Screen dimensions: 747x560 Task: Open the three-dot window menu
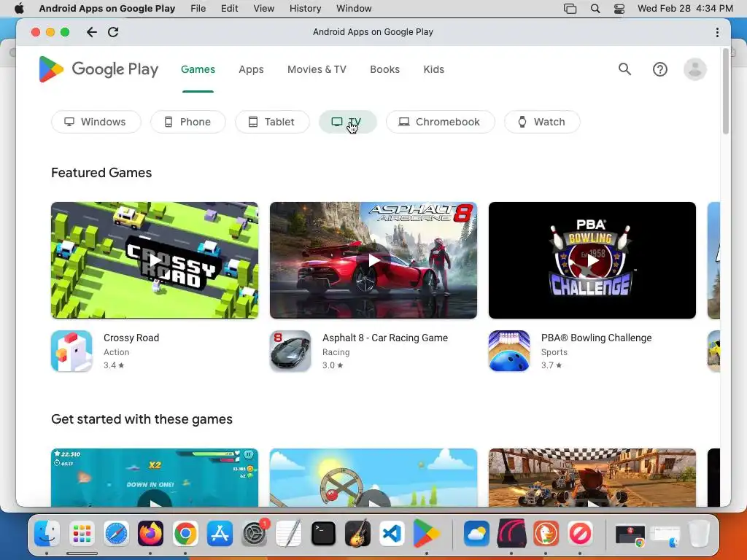click(x=717, y=32)
